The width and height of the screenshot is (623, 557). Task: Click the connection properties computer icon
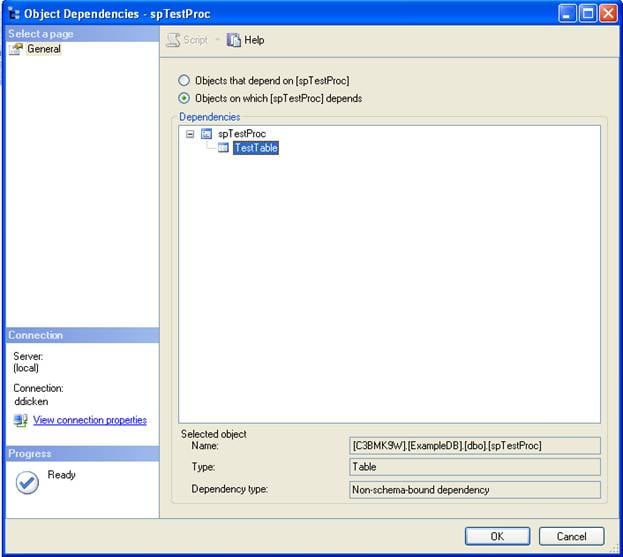click(x=20, y=420)
